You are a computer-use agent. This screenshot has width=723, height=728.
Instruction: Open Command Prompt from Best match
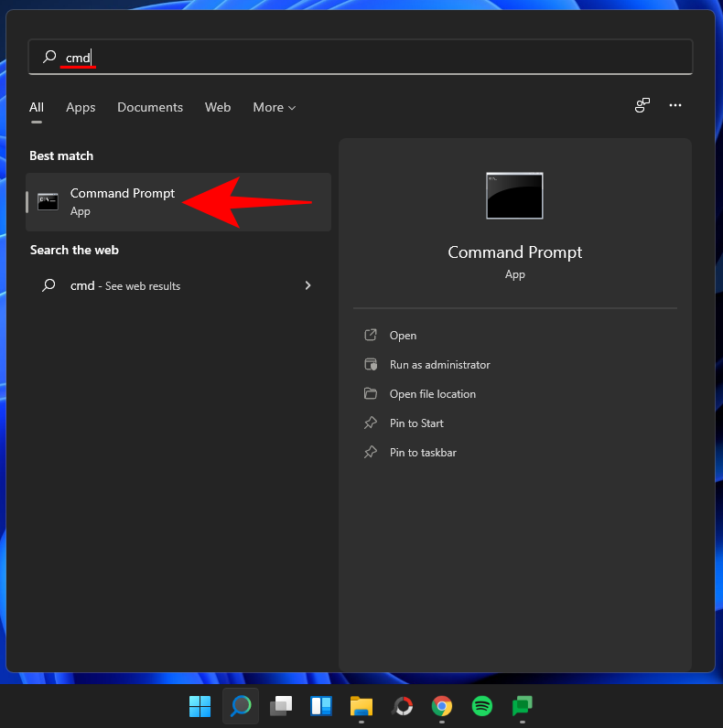pos(122,201)
